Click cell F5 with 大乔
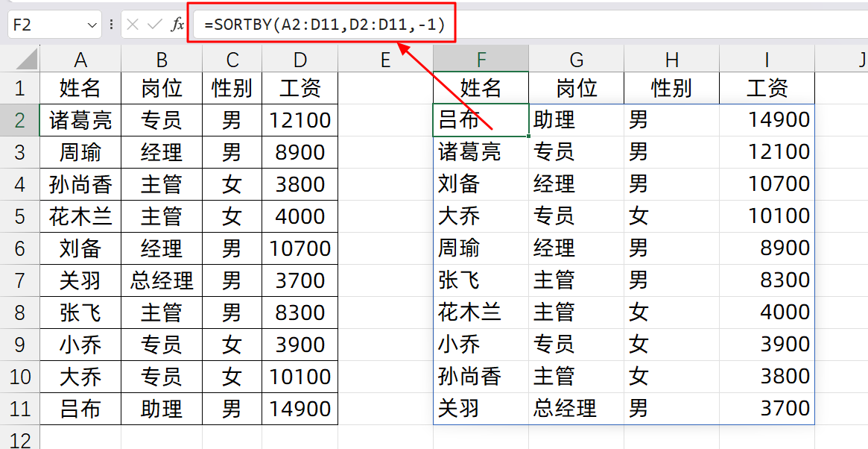The image size is (868, 449). [x=481, y=216]
